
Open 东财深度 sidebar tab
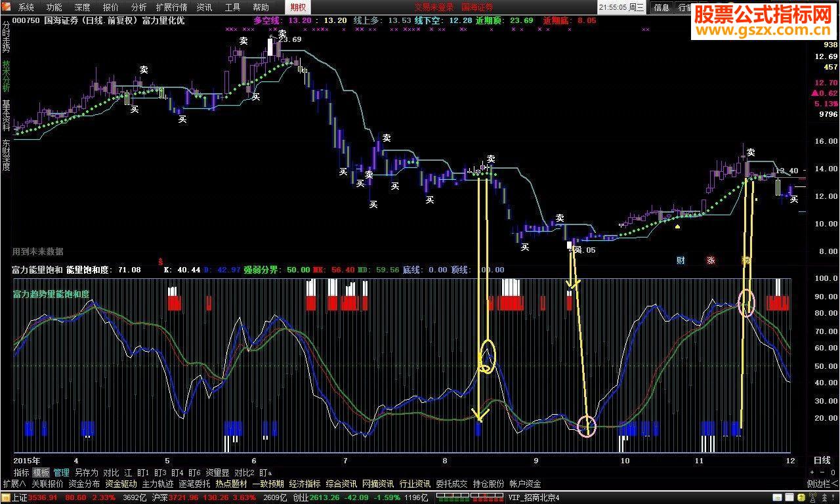[x=6, y=155]
